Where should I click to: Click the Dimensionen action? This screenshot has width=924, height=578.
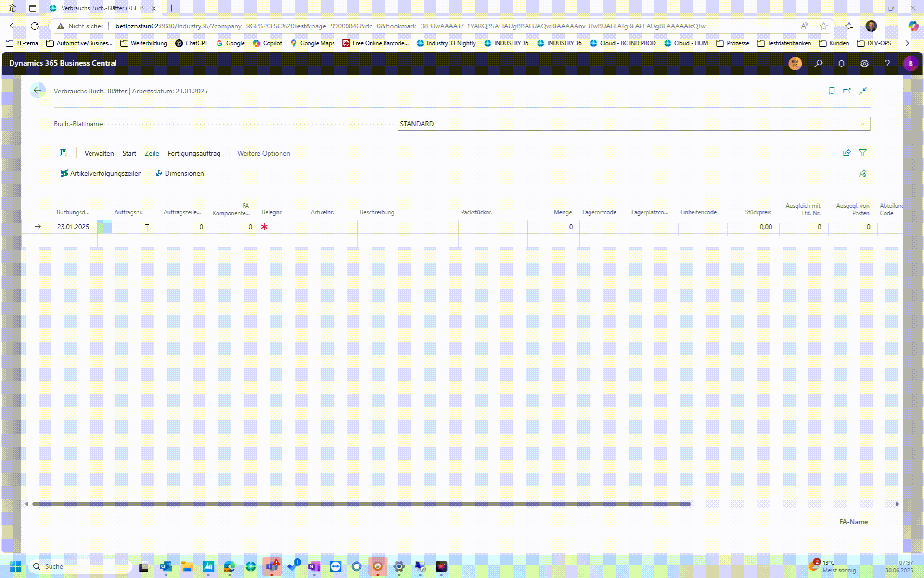click(x=180, y=173)
